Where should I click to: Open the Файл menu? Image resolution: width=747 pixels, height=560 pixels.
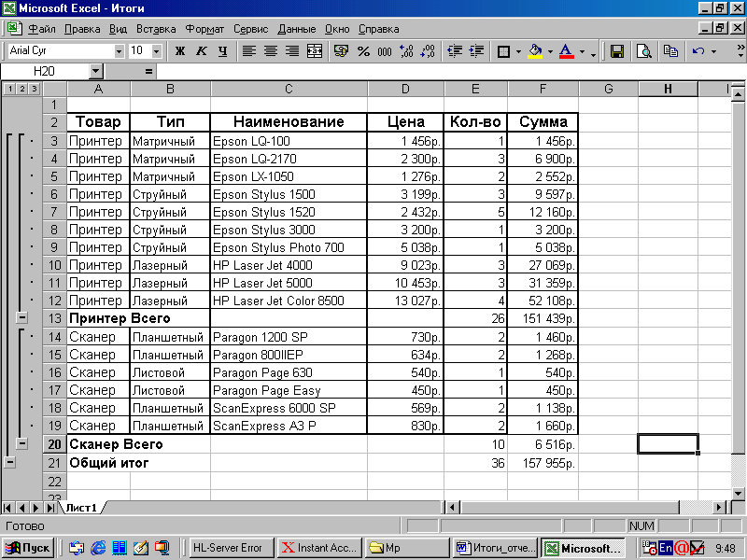coord(42,29)
